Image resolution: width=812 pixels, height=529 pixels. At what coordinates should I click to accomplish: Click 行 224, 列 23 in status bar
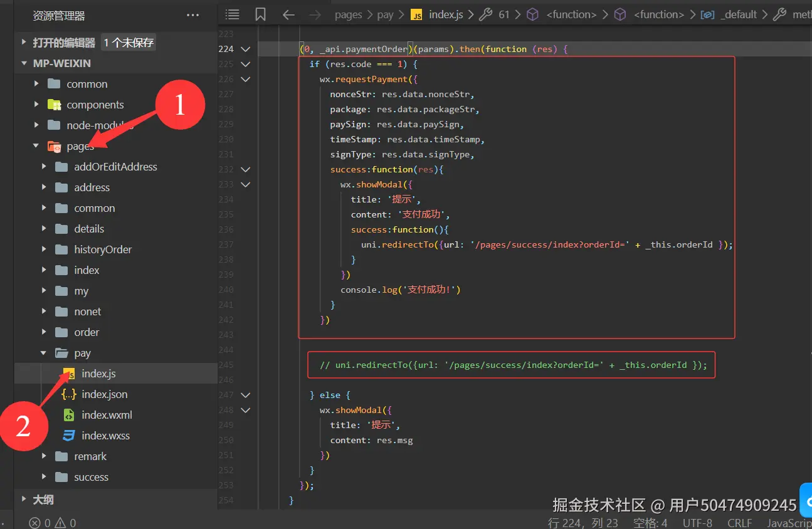pos(583,523)
